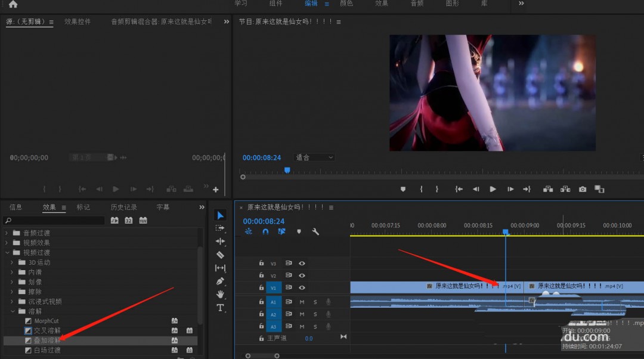The height and width of the screenshot is (359, 644).
Task: Expand the 3D运动 effects folder
Action: [11, 262]
